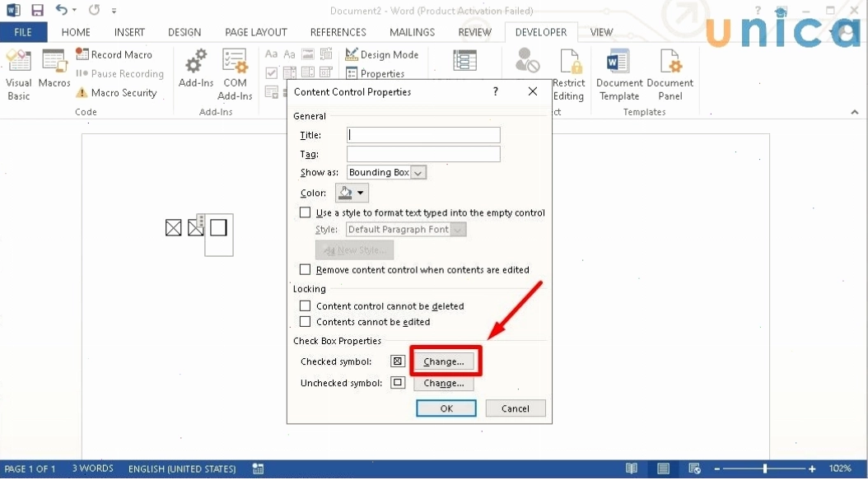Collapse the ribbon with the chevron
This screenshot has height=480, width=868.
[x=855, y=112]
